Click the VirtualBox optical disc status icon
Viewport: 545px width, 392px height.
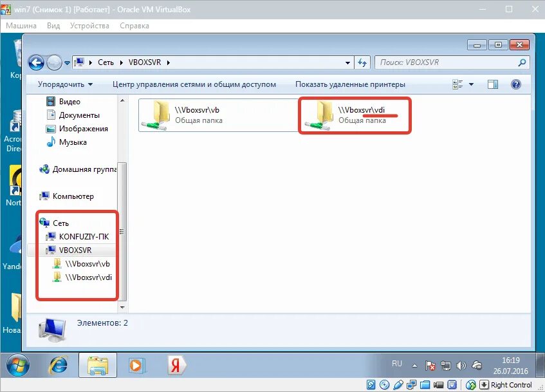[x=384, y=385]
